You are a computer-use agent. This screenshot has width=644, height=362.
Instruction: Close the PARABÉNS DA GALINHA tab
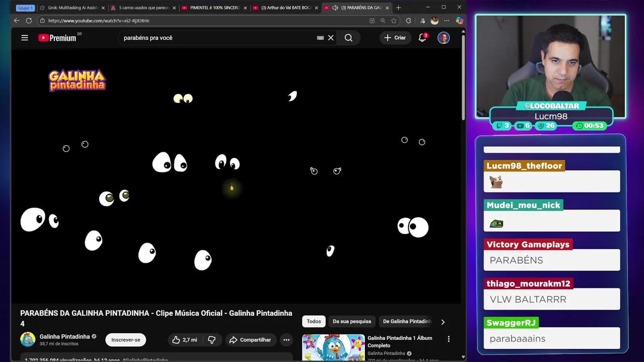pyautogui.click(x=387, y=8)
